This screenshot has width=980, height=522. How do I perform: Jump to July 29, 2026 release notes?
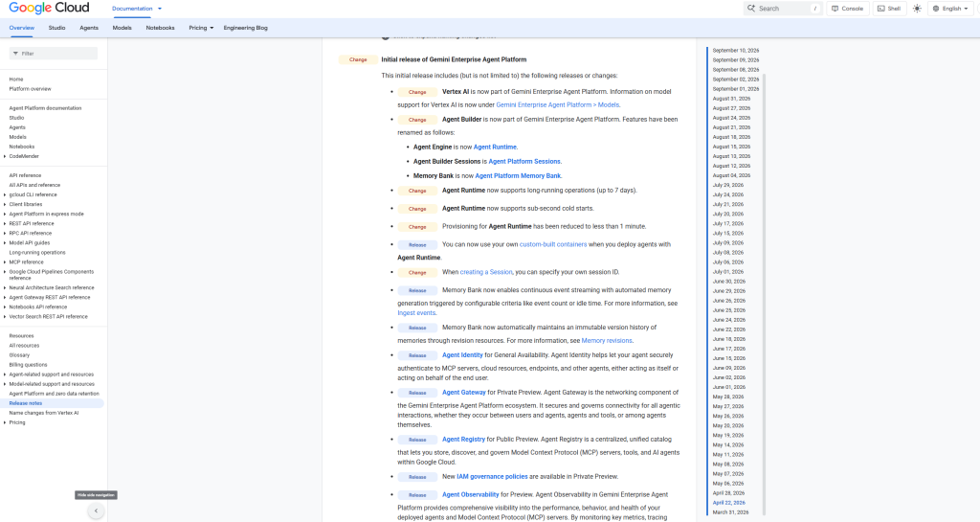point(728,185)
